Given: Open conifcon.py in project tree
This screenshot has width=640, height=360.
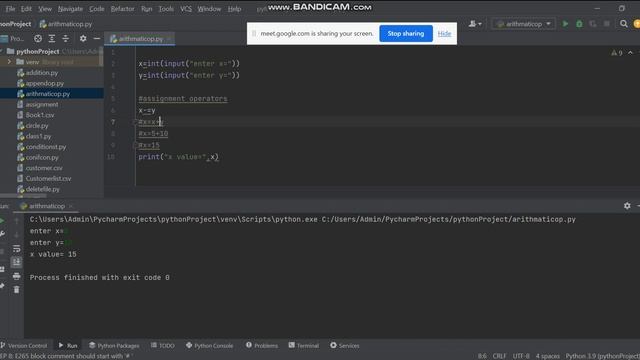Looking at the screenshot, I should (42, 158).
